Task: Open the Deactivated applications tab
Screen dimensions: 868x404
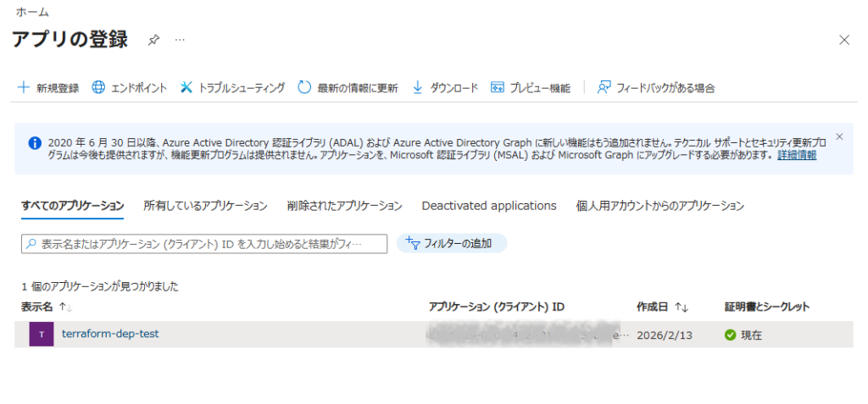Action: tap(489, 206)
